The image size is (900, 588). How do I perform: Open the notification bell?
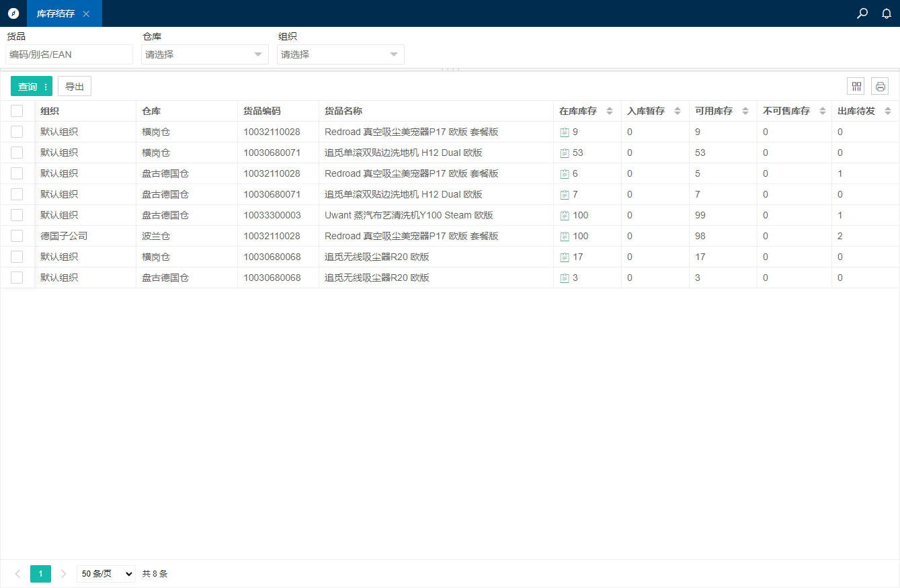coord(886,13)
